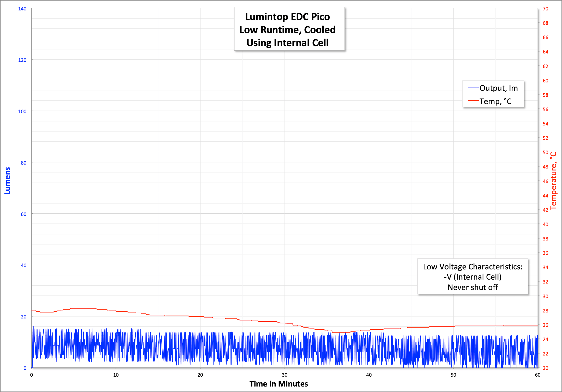Click the 60 minute x-axis label
This screenshot has width=562, height=392.
(537, 375)
